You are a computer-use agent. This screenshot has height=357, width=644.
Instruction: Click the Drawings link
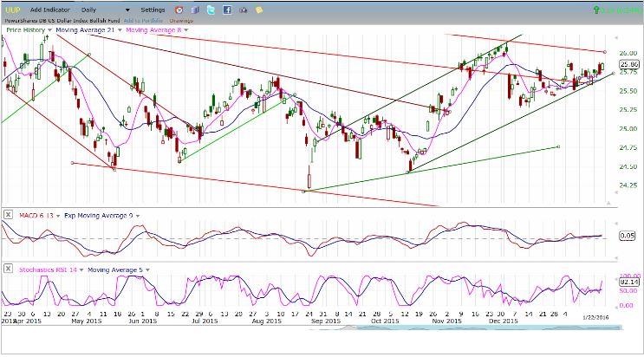coord(181,20)
